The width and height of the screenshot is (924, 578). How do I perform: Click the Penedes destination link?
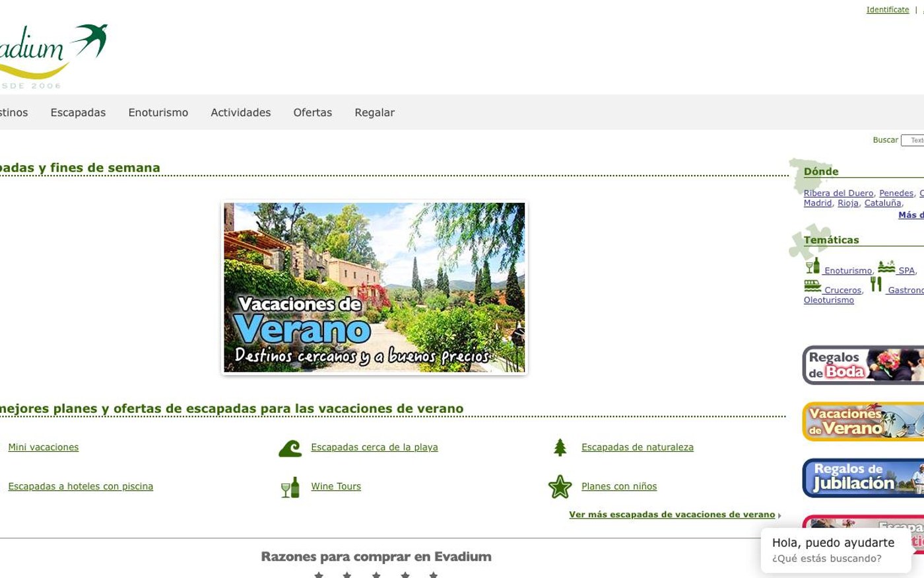click(x=896, y=194)
